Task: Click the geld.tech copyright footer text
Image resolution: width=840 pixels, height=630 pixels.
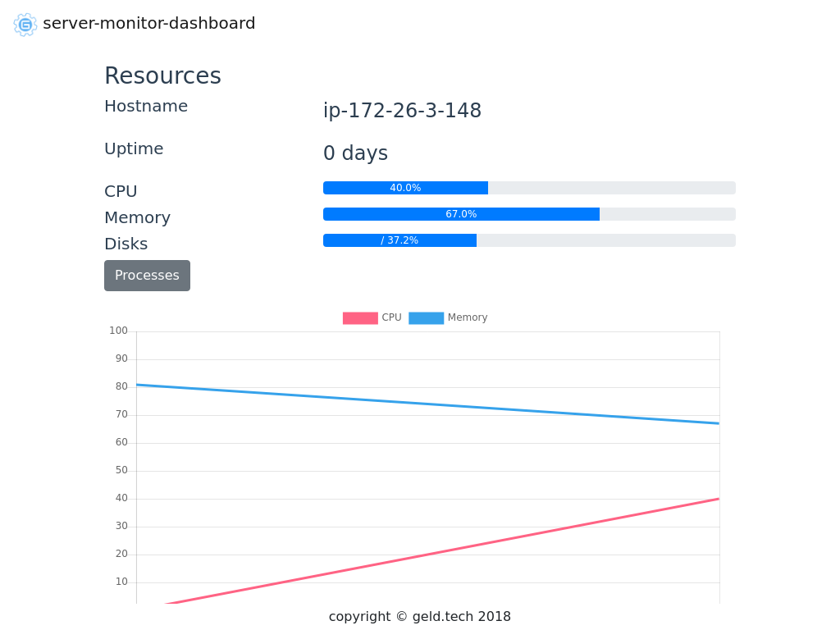Action: click(x=419, y=616)
